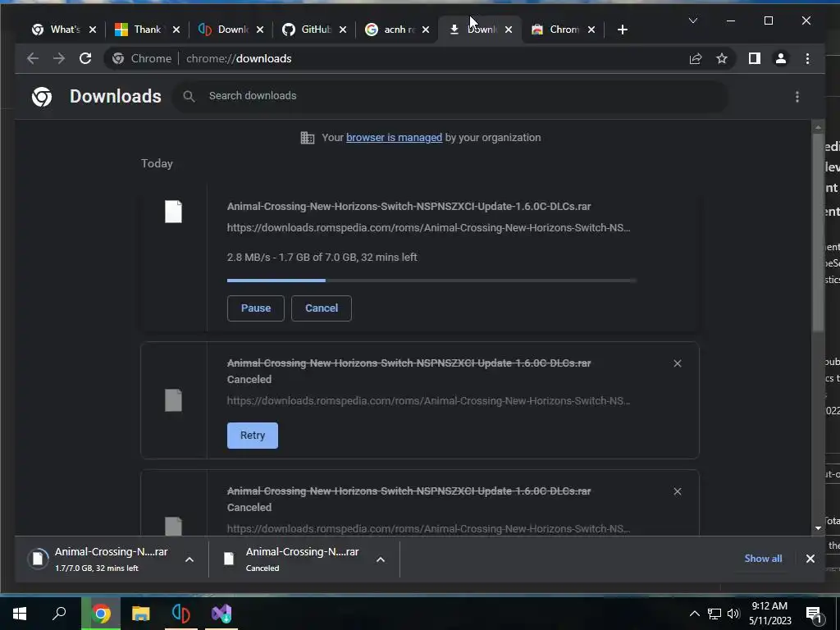
Task: Open the Chrome profile avatar
Action: (781, 58)
